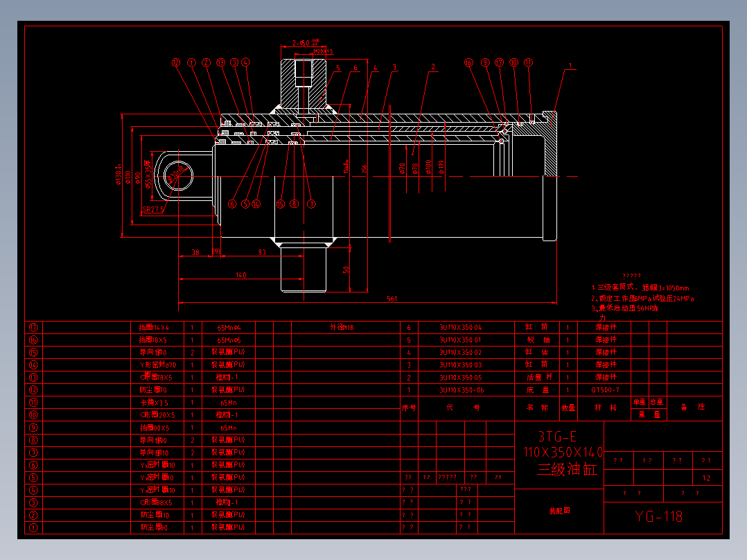Select callout balloon 15 beneath the cylinder section
This screenshot has width=747, height=560.
280,204
